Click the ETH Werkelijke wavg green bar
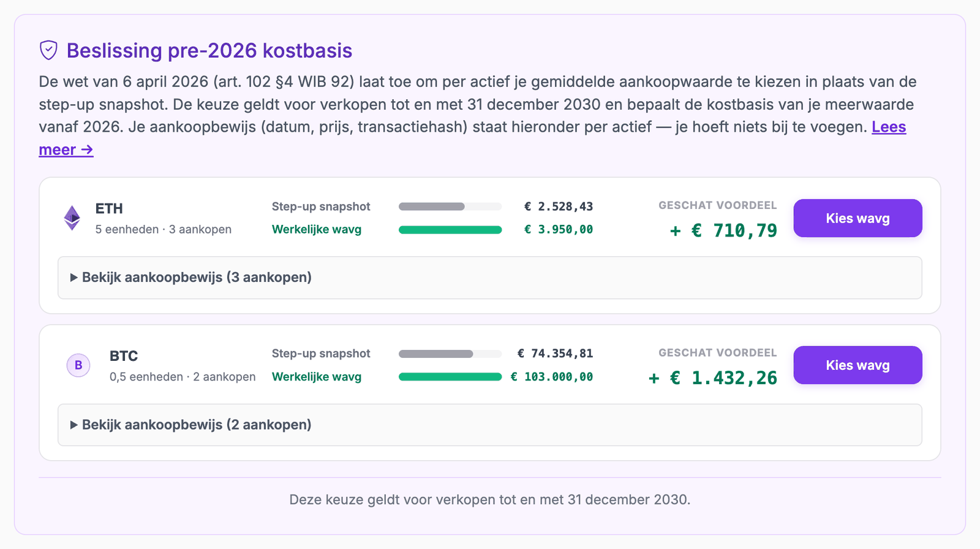The height and width of the screenshot is (549, 980). pyautogui.click(x=450, y=230)
